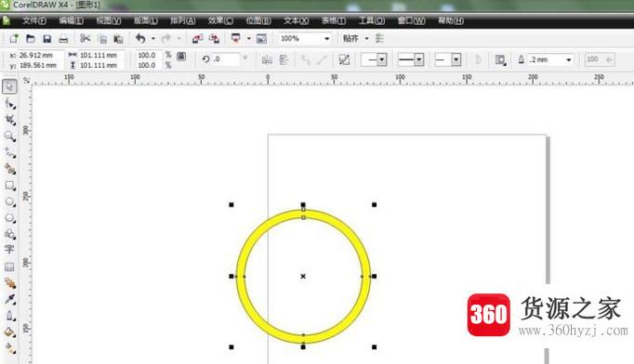The image size is (634, 364).
Task: Click the Save disk icon
Action: [46, 39]
